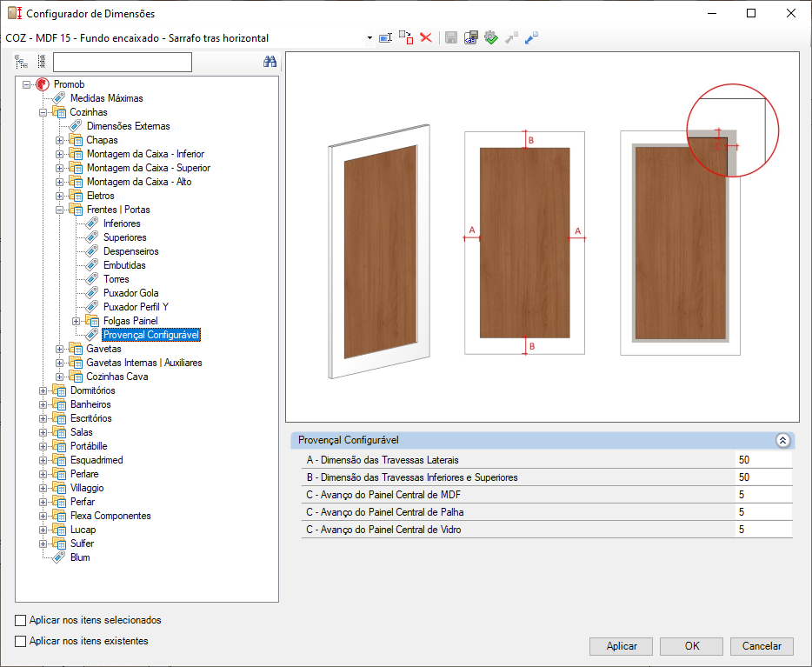
Task: Click the binoculars search icon
Action: point(270,62)
